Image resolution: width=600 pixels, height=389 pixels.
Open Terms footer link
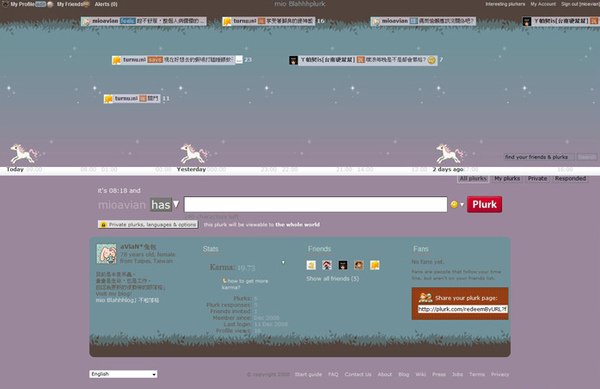[477, 374]
